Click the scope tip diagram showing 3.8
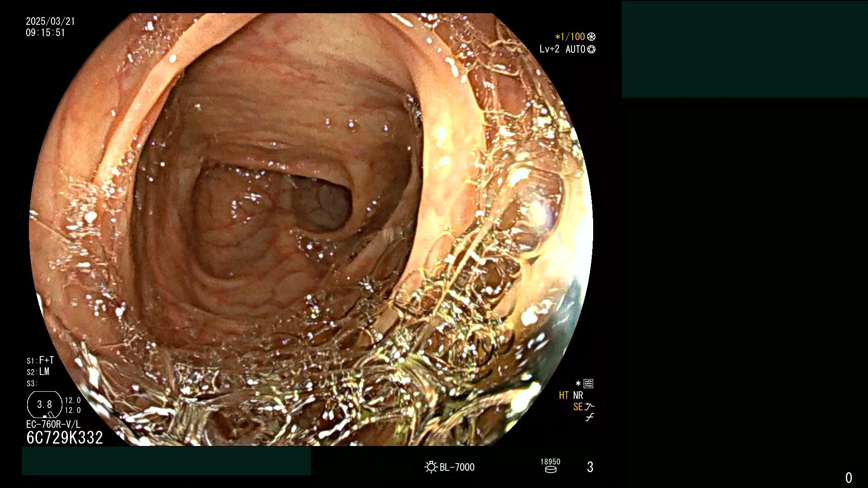This screenshot has width=868, height=488. 45,404
